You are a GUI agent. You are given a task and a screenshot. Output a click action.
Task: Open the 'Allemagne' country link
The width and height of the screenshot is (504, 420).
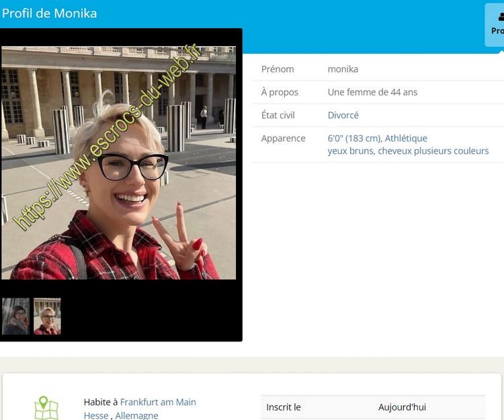136,415
